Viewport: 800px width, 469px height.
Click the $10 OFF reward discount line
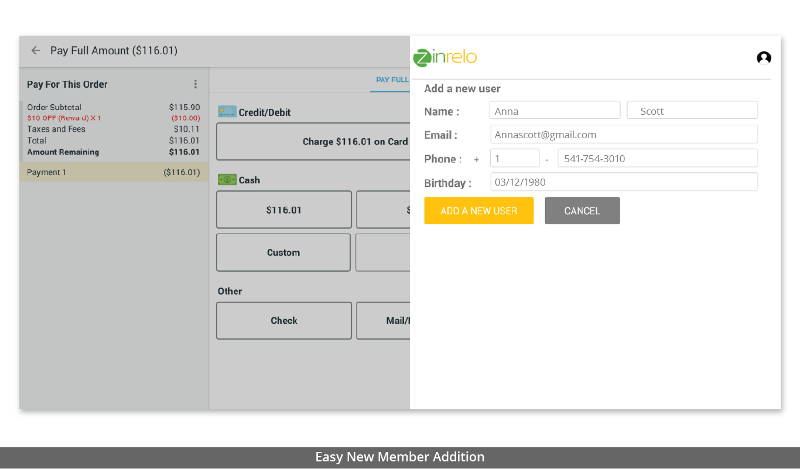point(114,118)
